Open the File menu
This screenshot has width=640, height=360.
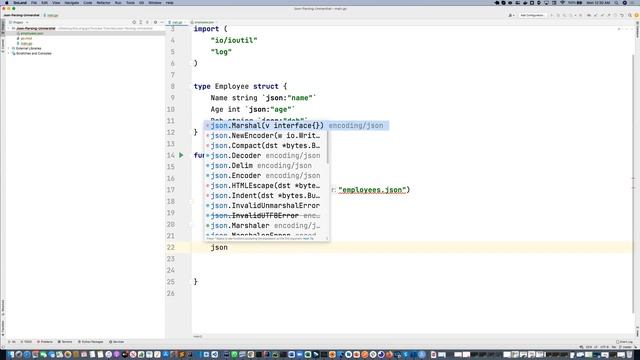(x=34, y=2)
